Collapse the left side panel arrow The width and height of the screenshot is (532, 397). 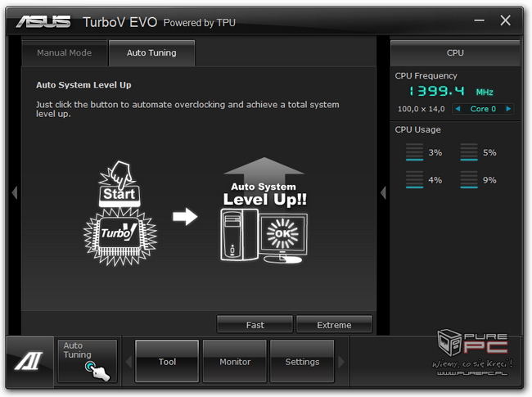pos(14,192)
